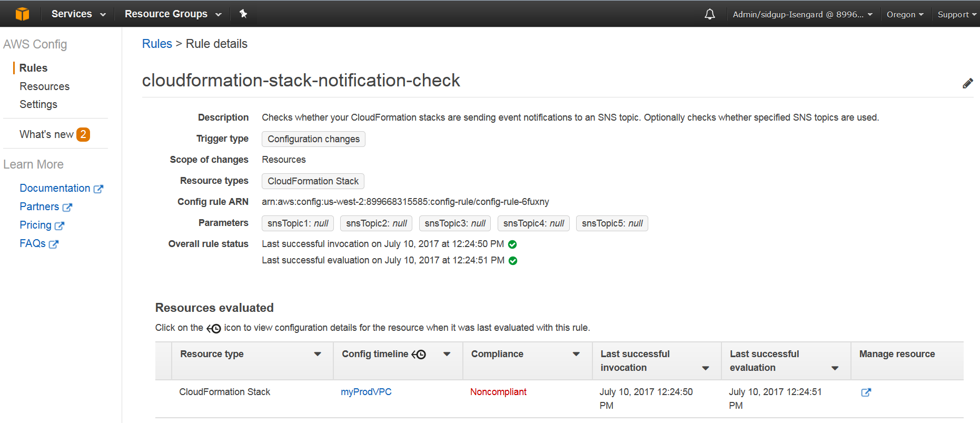Click the pin shortcut icon in navbar
980x423 pixels.
point(243,14)
